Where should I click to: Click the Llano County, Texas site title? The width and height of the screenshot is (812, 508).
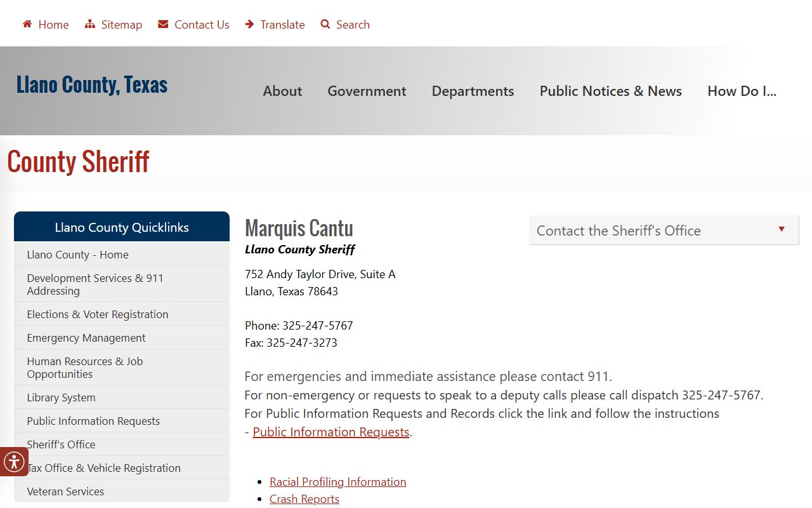pos(92,84)
